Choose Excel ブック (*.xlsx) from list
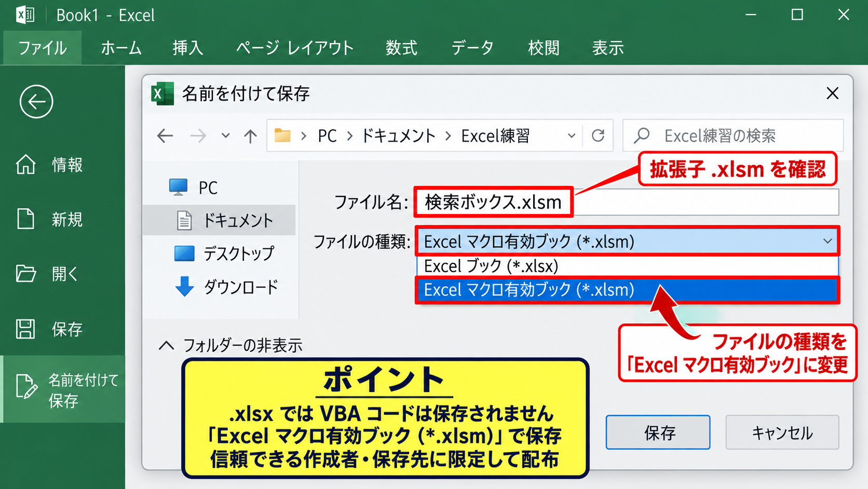This screenshot has height=489, width=868. [627, 266]
